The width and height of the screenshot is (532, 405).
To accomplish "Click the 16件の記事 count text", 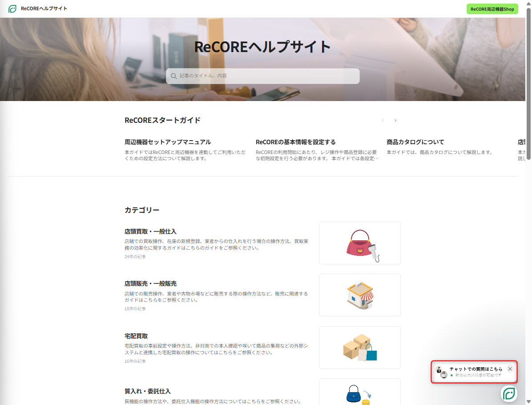I will [135, 361].
